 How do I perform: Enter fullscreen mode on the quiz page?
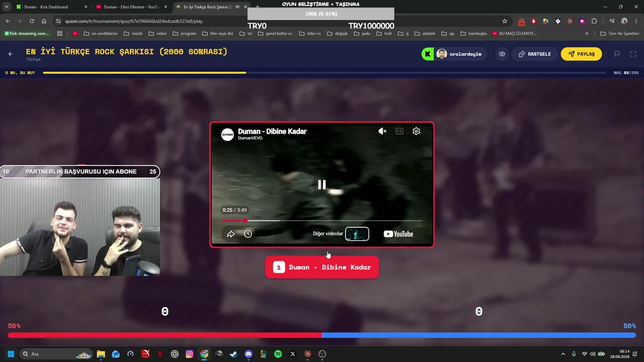(x=633, y=54)
